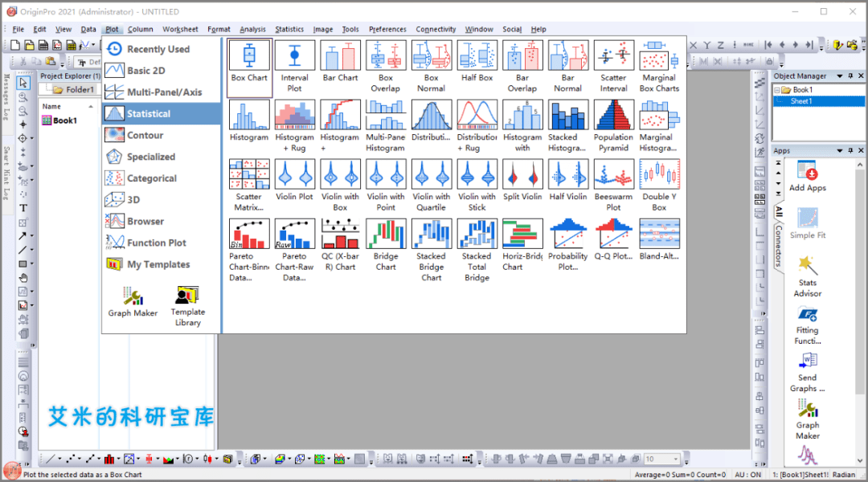Open the Analysis menu

(x=252, y=30)
